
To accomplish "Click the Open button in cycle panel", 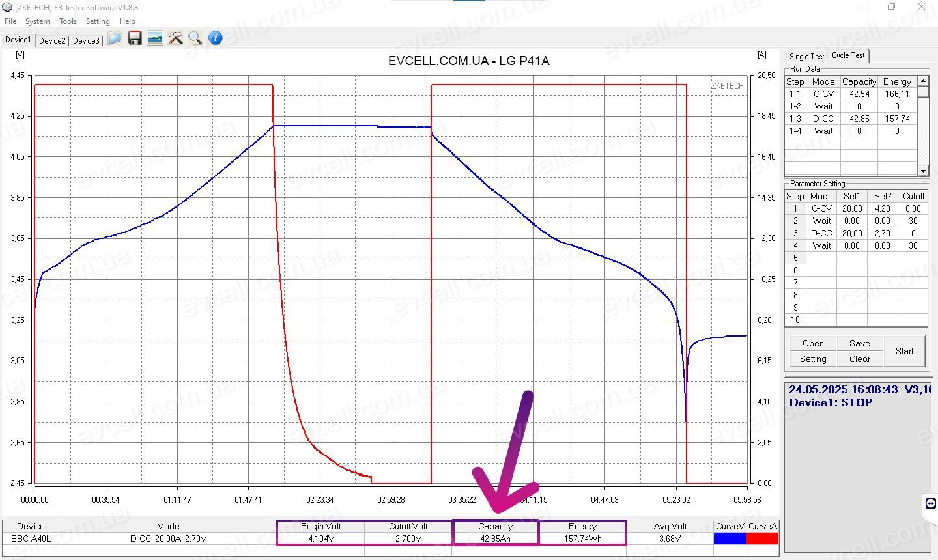I will pyautogui.click(x=813, y=343).
